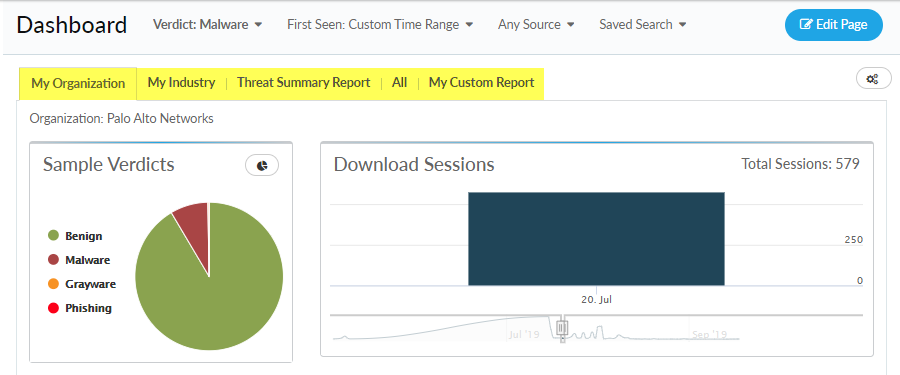The width and height of the screenshot is (900, 375).
Task: Toggle the Malware legend entry
Action: (x=79, y=260)
